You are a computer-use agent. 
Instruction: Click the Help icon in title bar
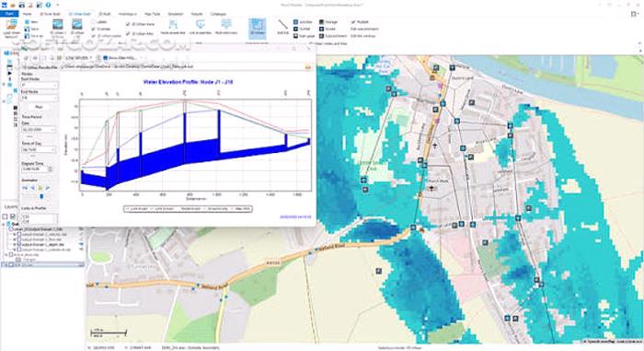pyautogui.click(x=49, y=5)
